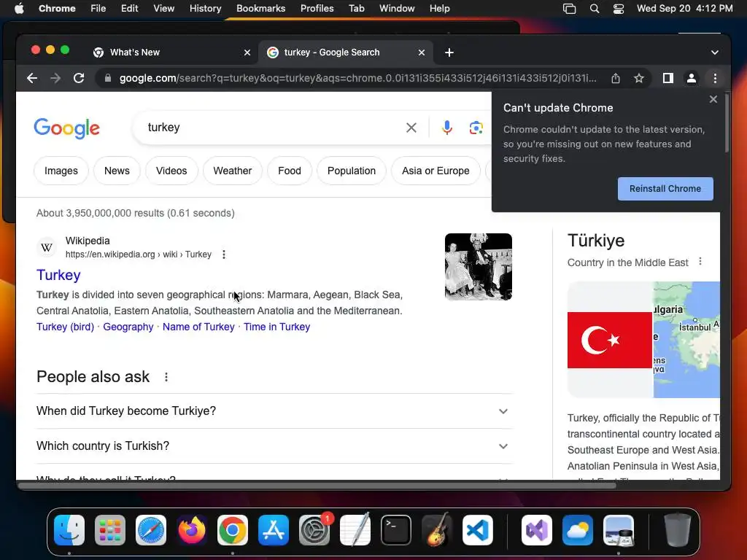Open the tab search dropdown arrow
Screen dimensions: 747x560
pos(715,52)
